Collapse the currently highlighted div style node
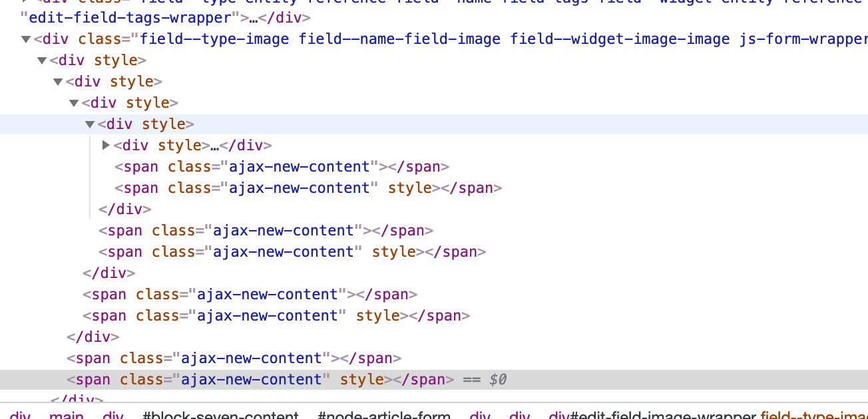The width and height of the screenshot is (868, 419). point(89,124)
